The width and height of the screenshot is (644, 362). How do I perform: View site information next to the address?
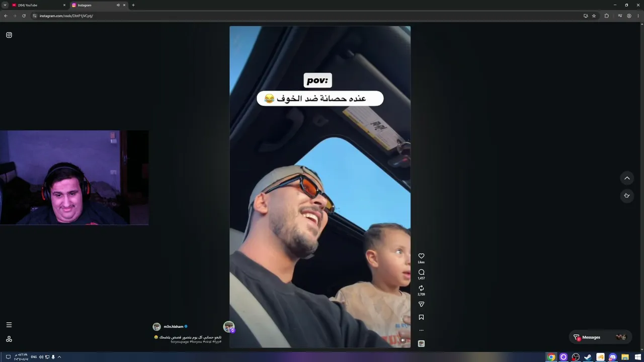pyautogui.click(x=35, y=16)
